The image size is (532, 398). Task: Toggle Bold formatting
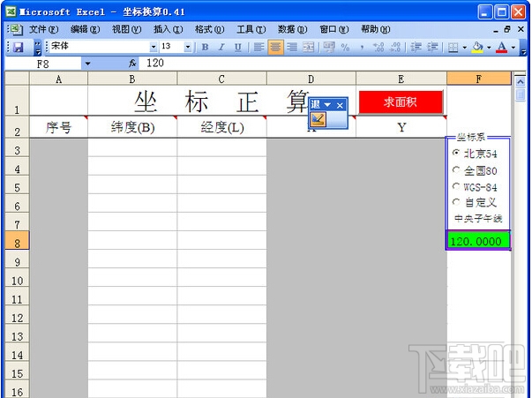pyautogui.click(x=205, y=47)
